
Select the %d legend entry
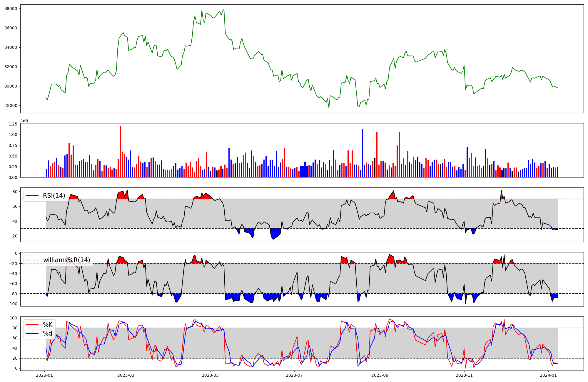pyautogui.click(x=48, y=334)
